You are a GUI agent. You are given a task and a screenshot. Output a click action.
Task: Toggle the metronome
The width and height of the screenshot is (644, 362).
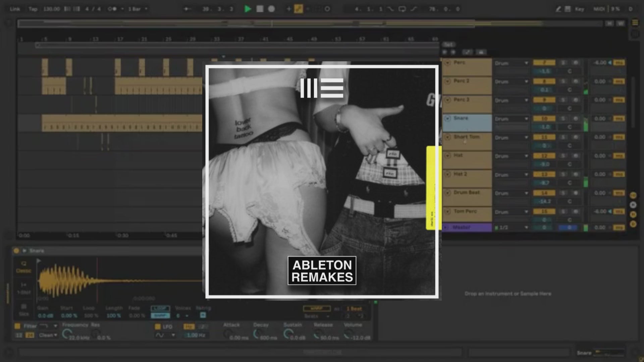(x=112, y=9)
